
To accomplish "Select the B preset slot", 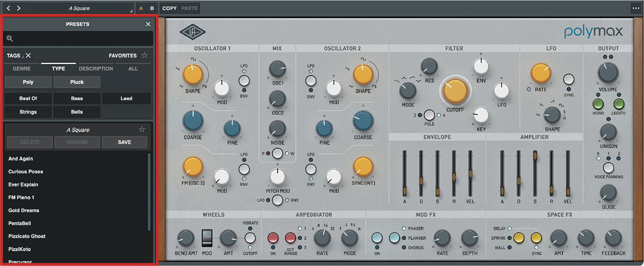I will (x=152, y=9).
